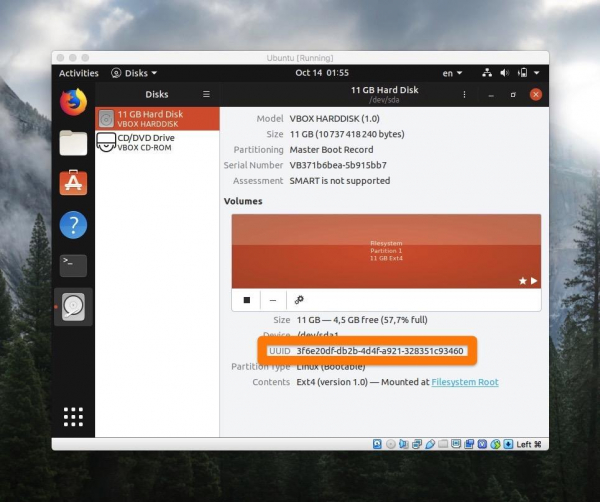Launch Ubuntu Software from the dock

point(73,183)
